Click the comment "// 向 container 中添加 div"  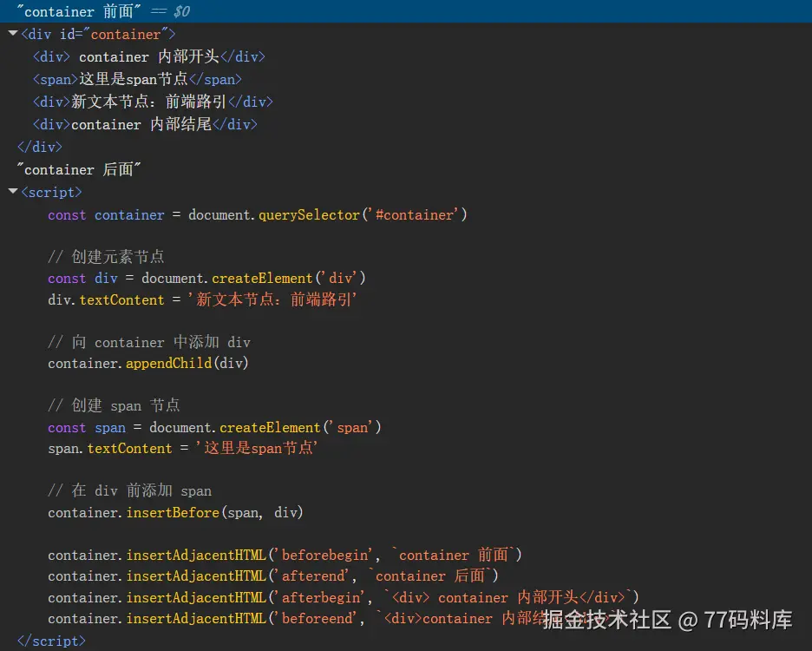tap(149, 342)
